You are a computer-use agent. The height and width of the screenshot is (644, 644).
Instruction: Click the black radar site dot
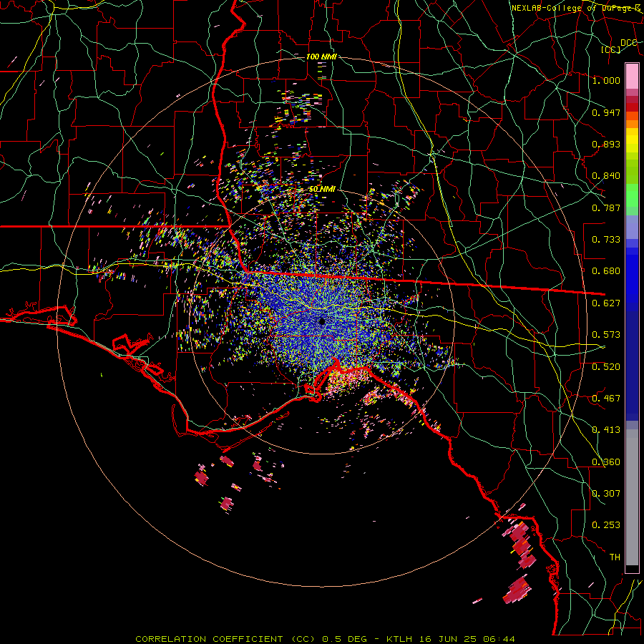(322, 321)
